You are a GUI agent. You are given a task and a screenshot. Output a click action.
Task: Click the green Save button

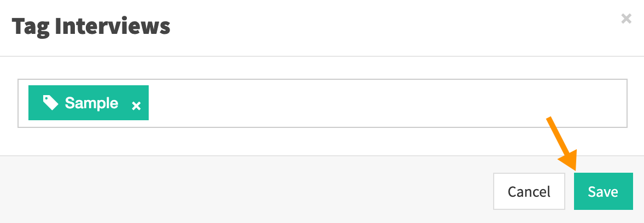coord(603,191)
